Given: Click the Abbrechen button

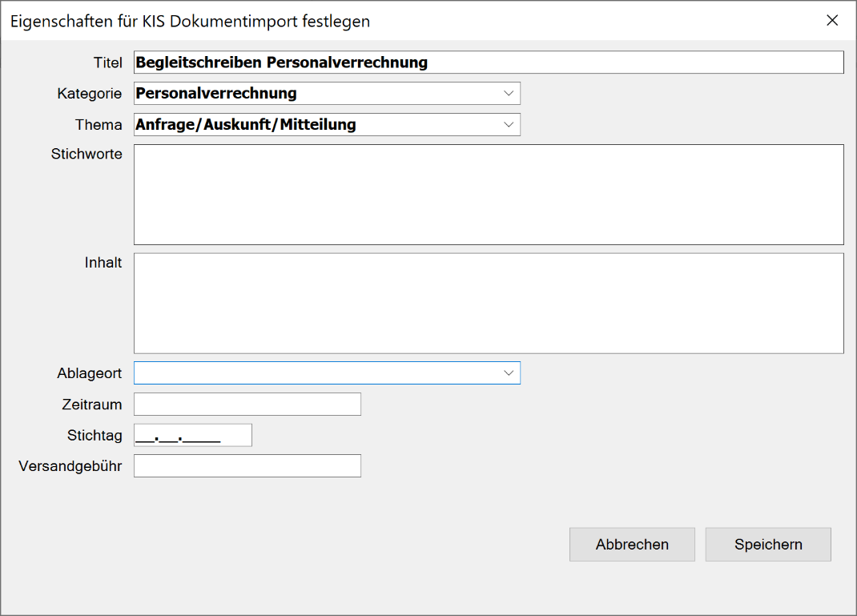Looking at the screenshot, I should [632, 544].
